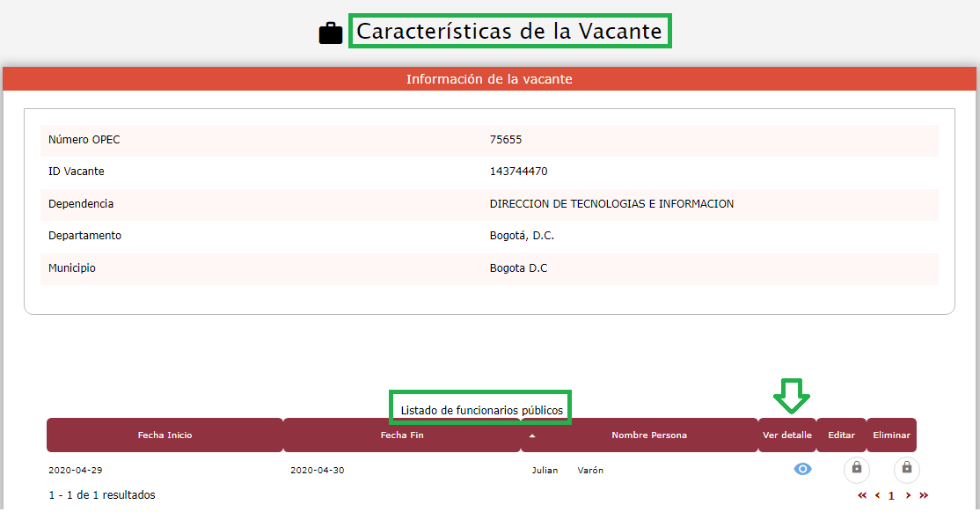980x512 pixels.
Task: Select the Julian Varón name cell
Action: click(567, 471)
